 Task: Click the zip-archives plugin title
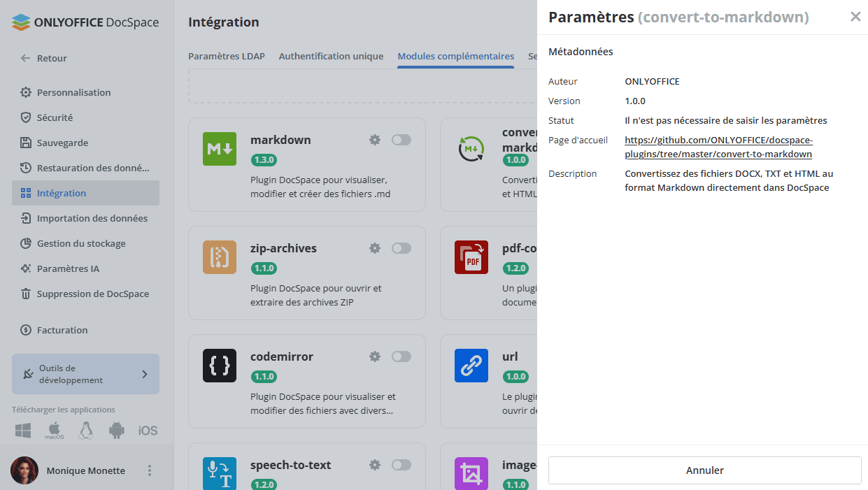283,248
